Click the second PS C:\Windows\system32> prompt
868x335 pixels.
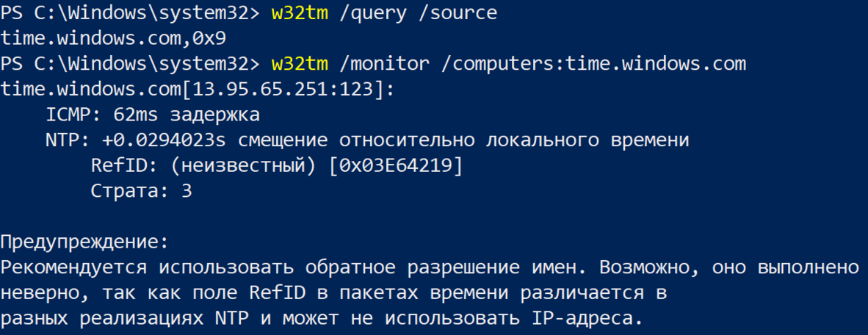point(130,64)
